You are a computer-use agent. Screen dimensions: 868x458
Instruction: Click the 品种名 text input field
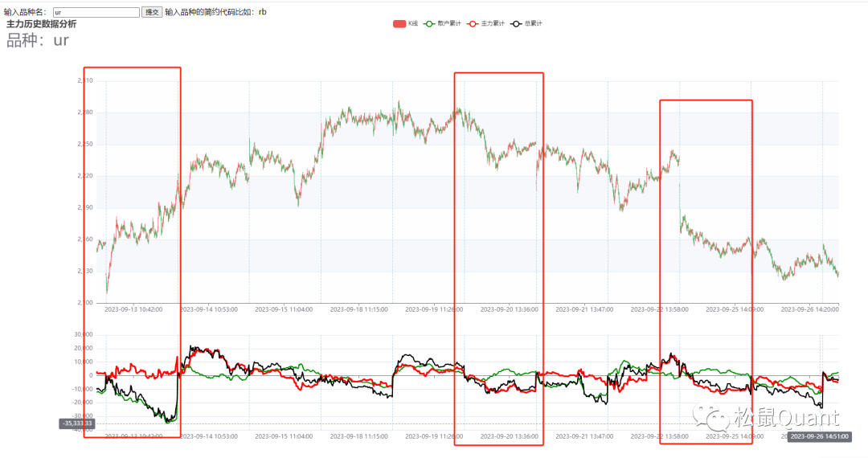pos(96,12)
